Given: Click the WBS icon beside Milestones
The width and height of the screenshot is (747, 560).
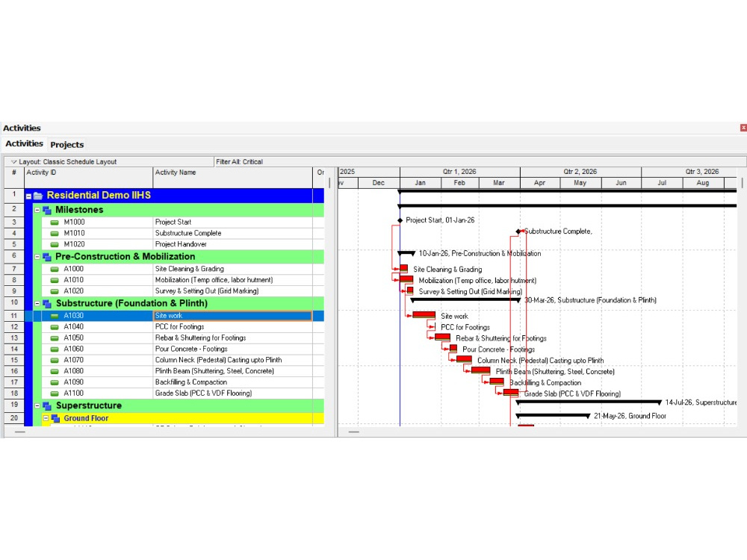Looking at the screenshot, I should click(x=46, y=210).
